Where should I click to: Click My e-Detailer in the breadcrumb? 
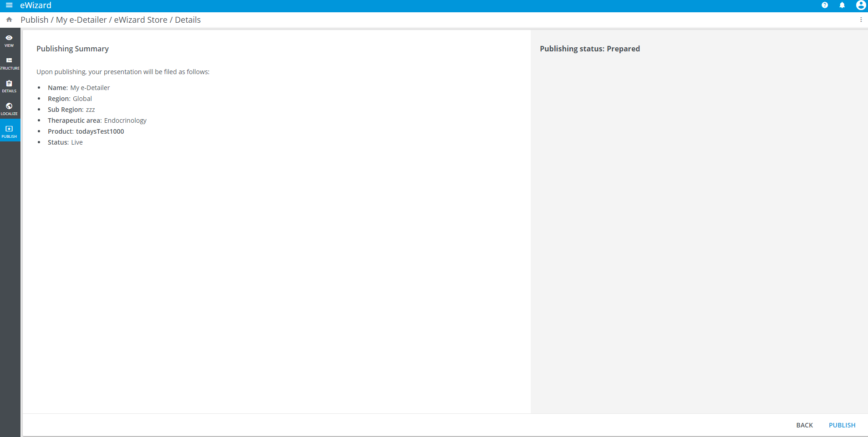[x=81, y=20]
